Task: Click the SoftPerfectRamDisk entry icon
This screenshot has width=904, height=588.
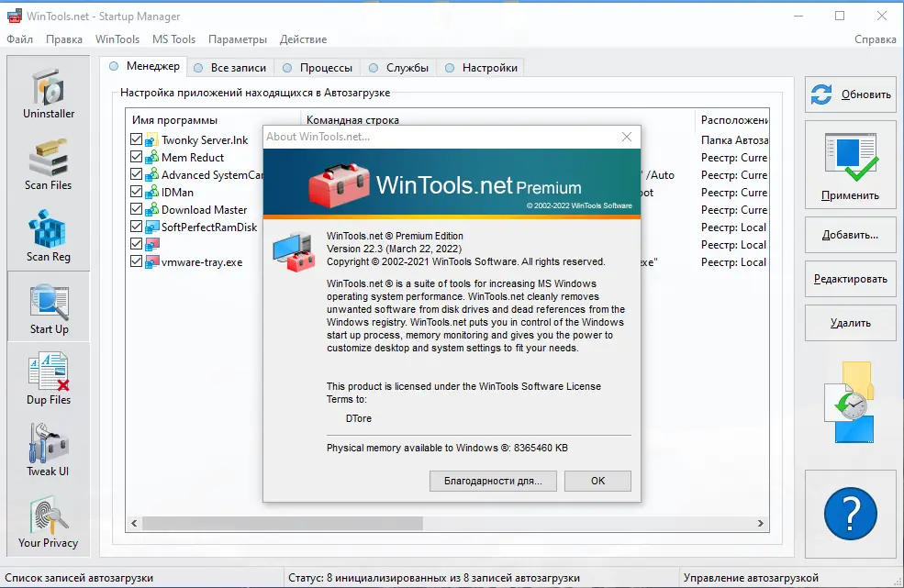Action: pyautogui.click(x=151, y=227)
